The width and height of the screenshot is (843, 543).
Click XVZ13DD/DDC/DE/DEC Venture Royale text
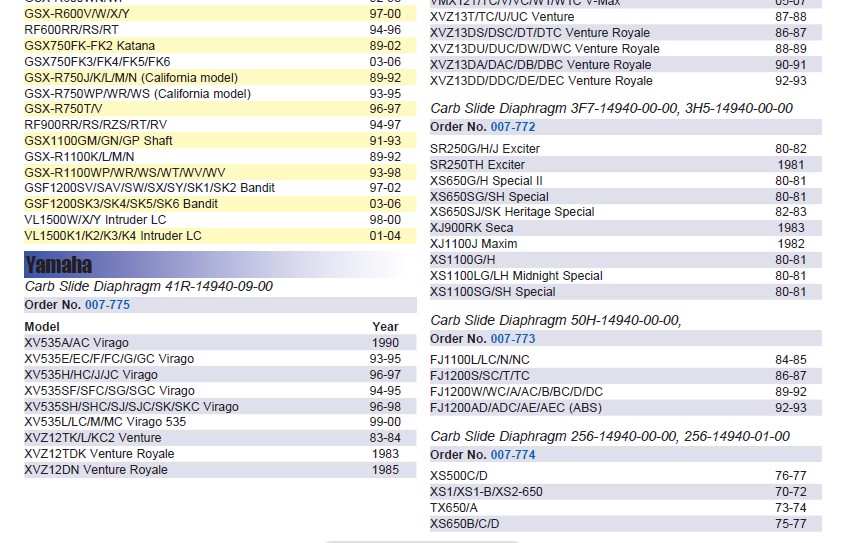pyautogui.click(x=541, y=81)
